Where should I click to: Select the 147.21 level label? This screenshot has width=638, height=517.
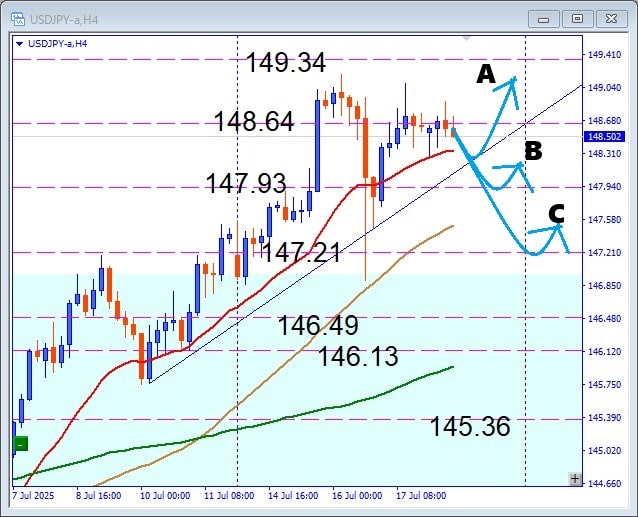(302, 252)
